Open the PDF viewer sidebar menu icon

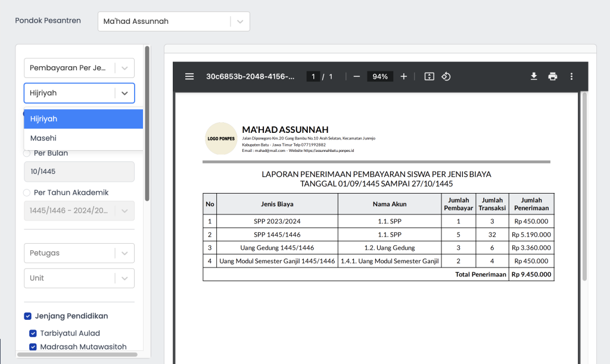point(189,77)
